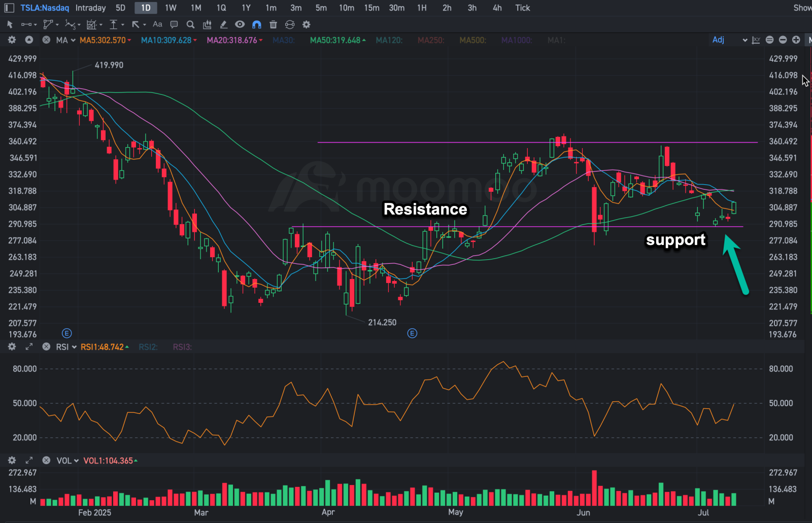Click the zoom in plus icon
Image resolution: width=812 pixels, height=523 pixels.
tap(796, 40)
